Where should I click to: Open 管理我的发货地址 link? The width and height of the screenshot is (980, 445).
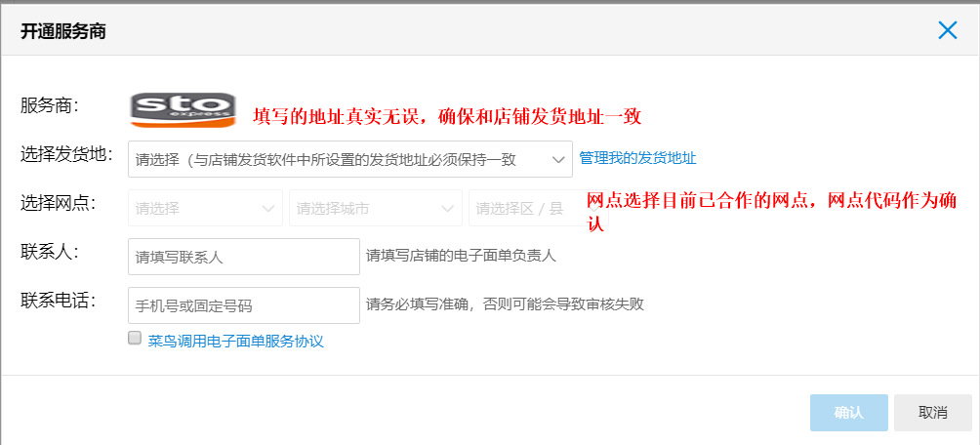point(637,158)
